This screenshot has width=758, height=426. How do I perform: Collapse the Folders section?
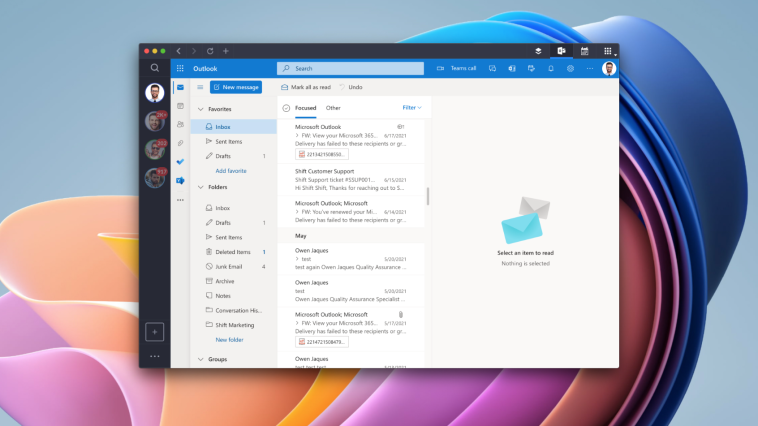point(201,187)
